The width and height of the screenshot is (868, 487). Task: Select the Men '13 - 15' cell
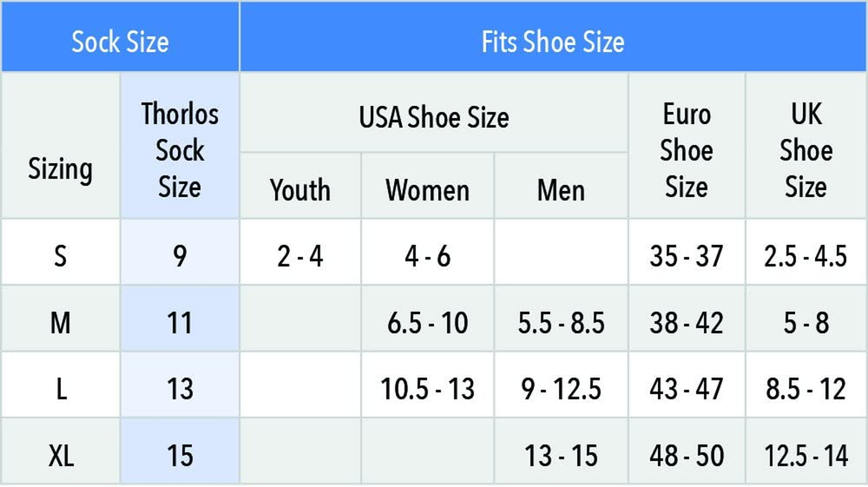tap(561, 455)
